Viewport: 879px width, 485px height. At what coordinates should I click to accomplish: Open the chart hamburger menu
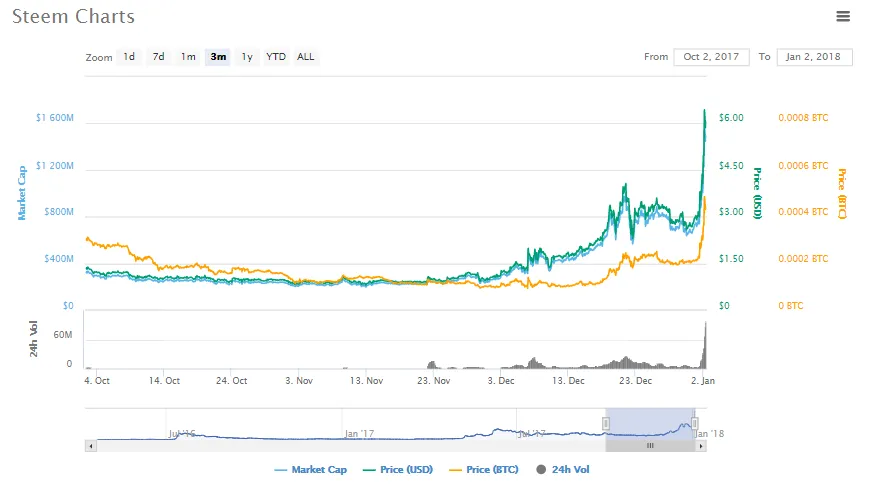843,16
